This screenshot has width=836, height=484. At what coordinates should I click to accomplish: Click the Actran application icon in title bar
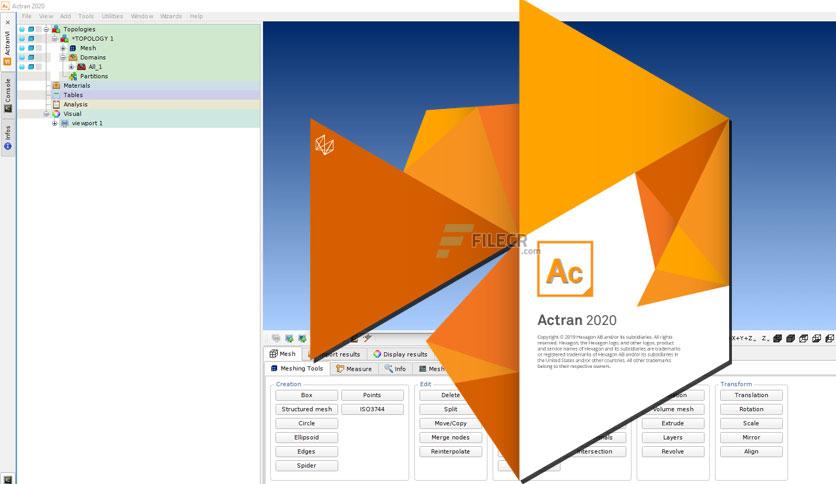click(x=5, y=5)
